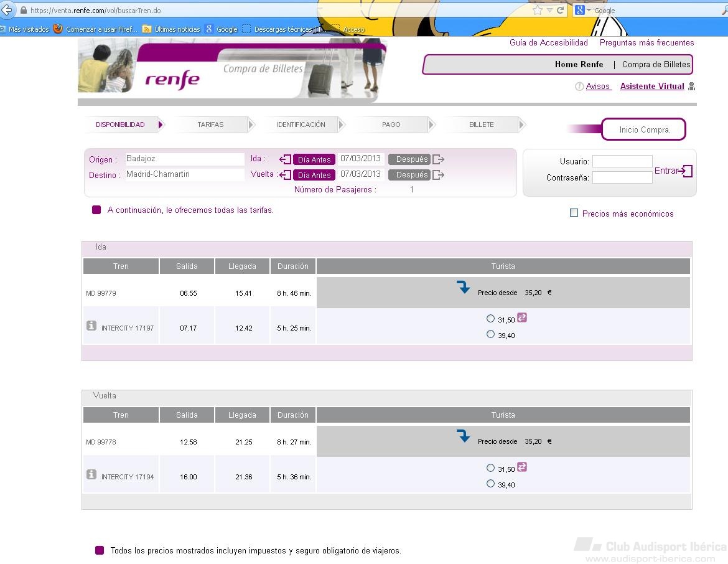The image size is (728, 564).
Task: Click the blue arrow in MD 99778 row
Action: 464,436
